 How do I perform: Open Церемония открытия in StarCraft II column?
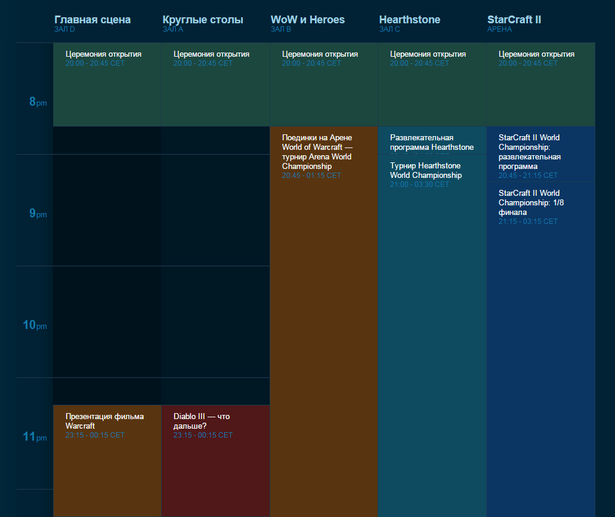(x=540, y=85)
